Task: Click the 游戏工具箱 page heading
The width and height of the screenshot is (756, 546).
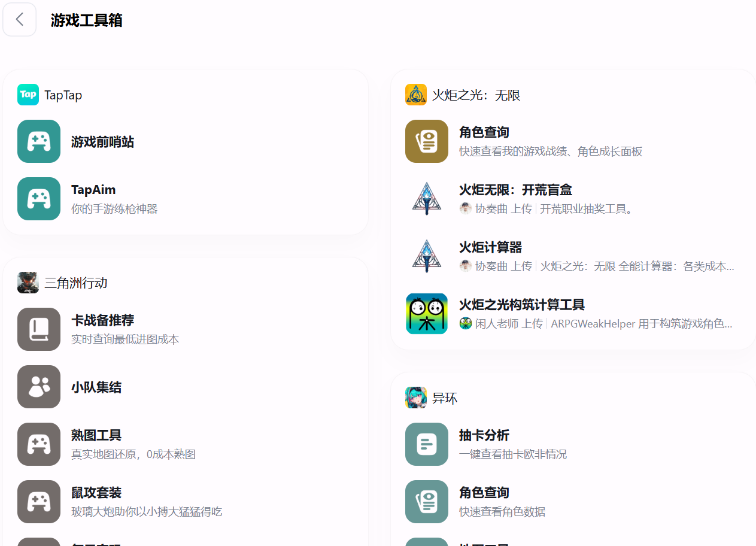Action: pos(87,20)
